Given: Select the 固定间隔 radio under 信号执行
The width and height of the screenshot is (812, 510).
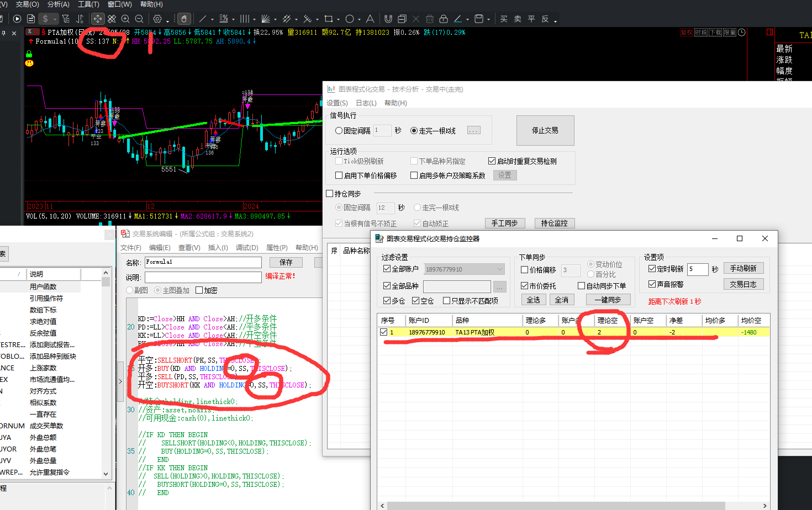Looking at the screenshot, I should coord(353,131).
